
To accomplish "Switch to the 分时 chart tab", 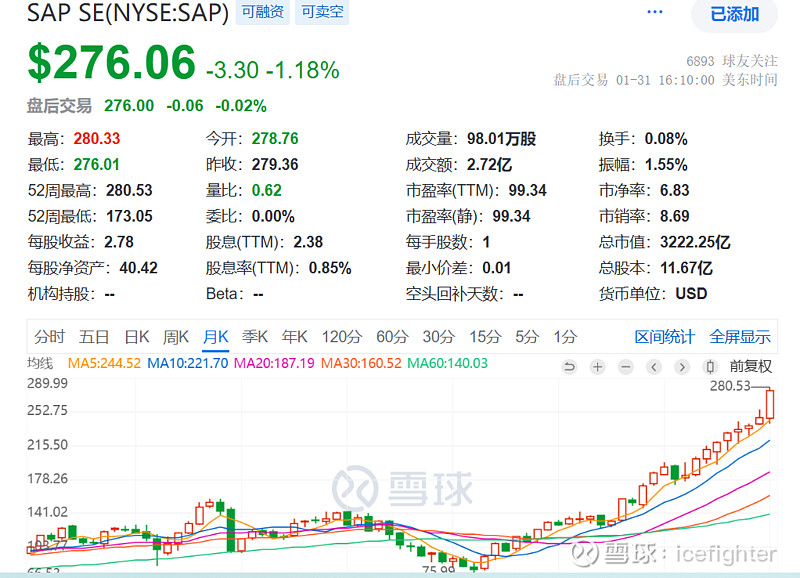I will pos(49,337).
